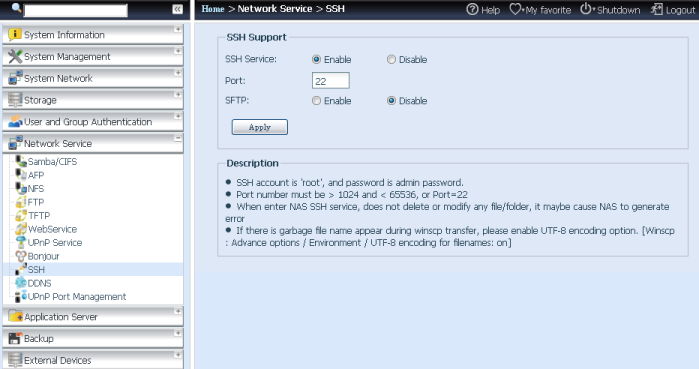Click the UPnP Service icon
Image resolution: width=699 pixels, height=369 pixels.
click(x=21, y=242)
